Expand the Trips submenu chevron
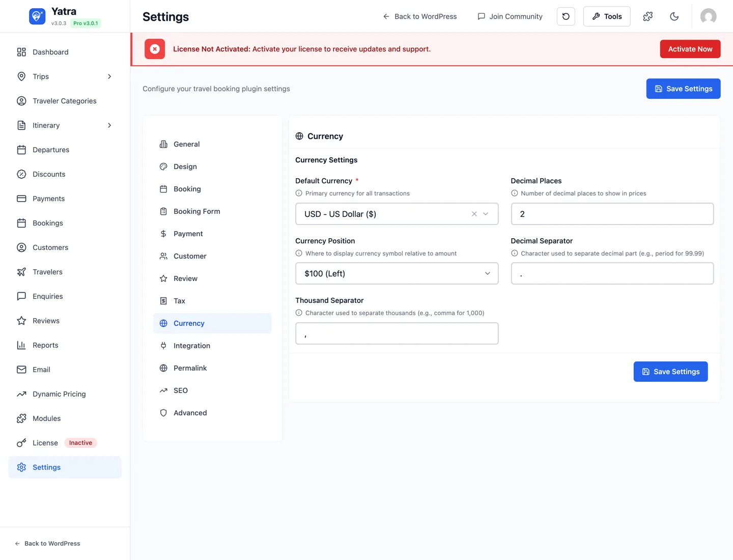733x560 pixels. pos(109,76)
